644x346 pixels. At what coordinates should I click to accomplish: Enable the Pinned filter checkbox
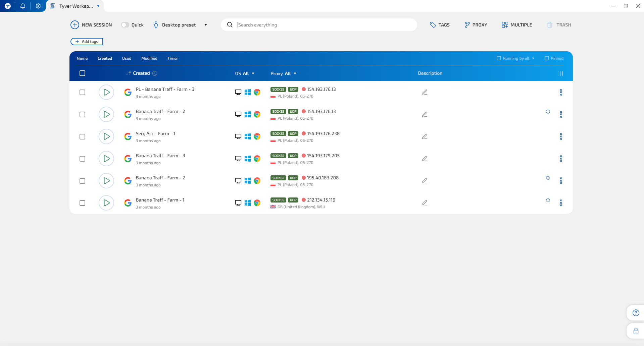pyautogui.click(x=547, y=58)
